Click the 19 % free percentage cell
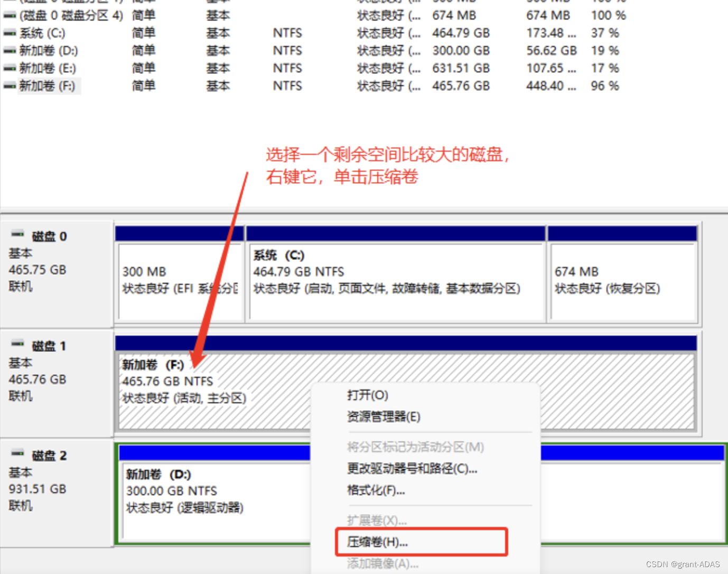The image size is (728, 574). (605, 51)
